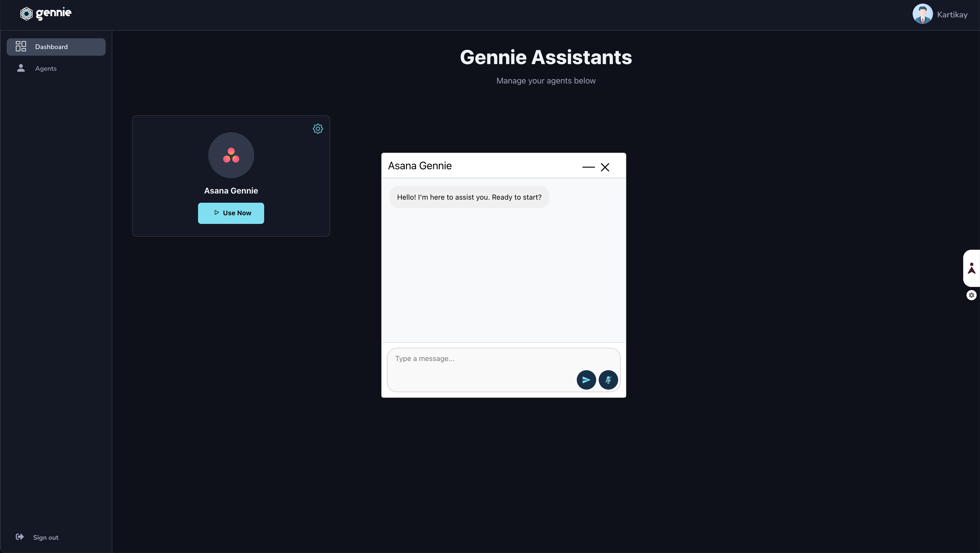Screen dimensions: 980x553
Task: Send the typed chat message
Action: click(586, 379)
